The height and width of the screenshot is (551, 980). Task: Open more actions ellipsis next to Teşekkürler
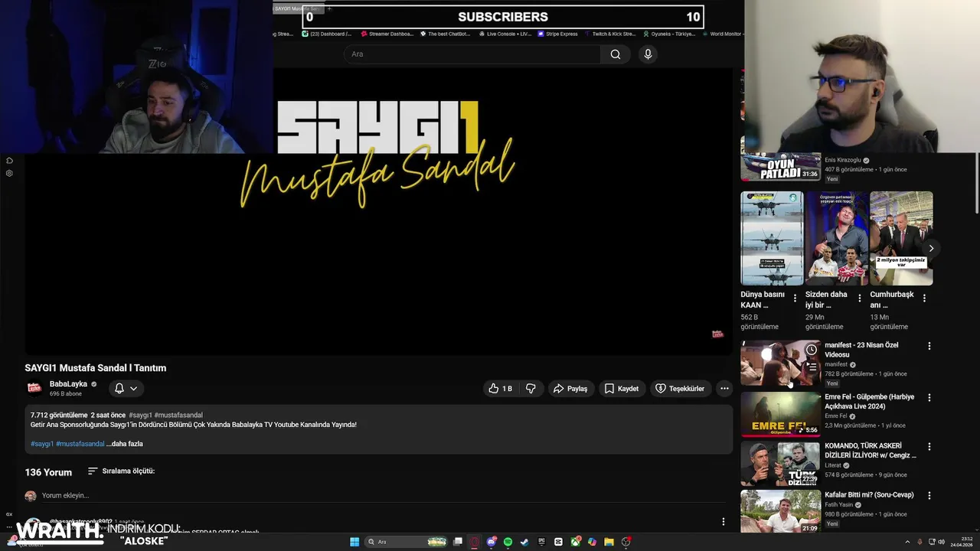(724, 389)
